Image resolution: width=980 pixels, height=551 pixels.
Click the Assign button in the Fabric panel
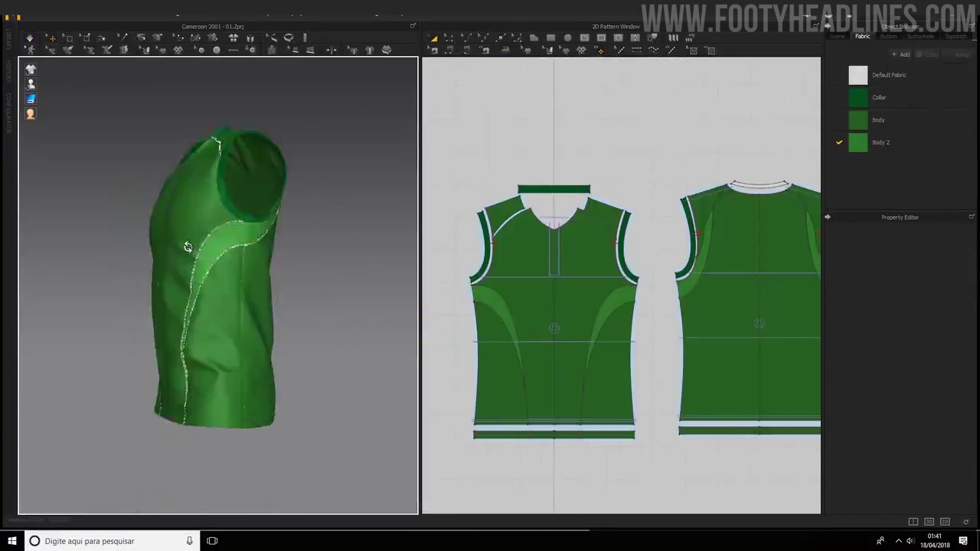963,54
